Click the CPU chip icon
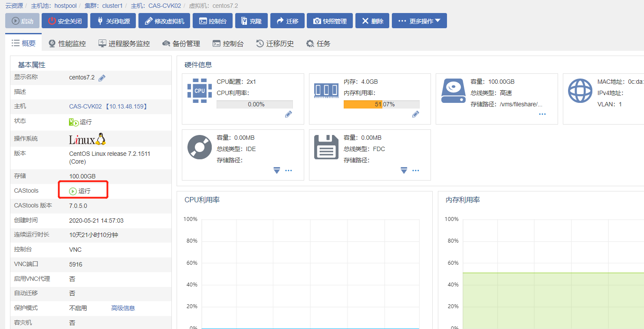 click(x=200, y=91)
